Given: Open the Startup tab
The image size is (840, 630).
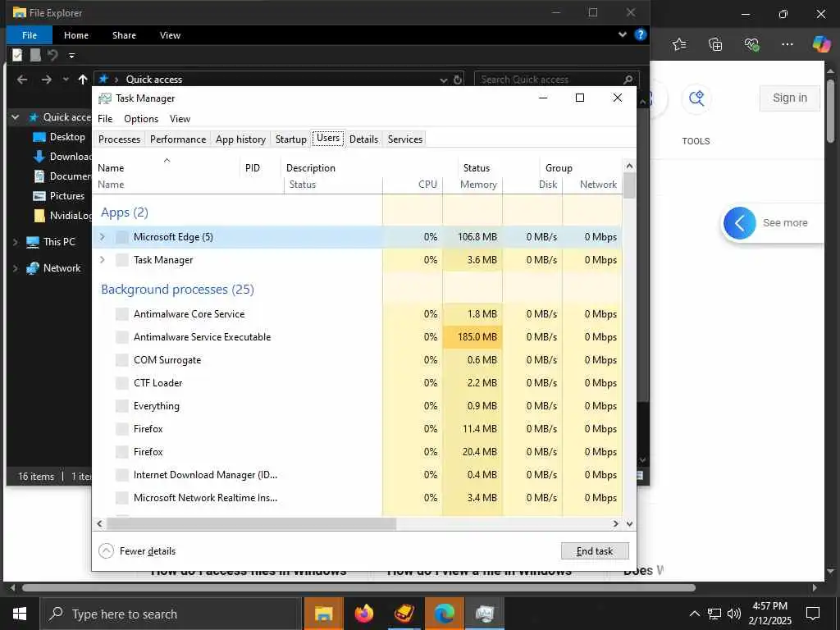Looking at the screenshot, I should click(x=291, y=139).
